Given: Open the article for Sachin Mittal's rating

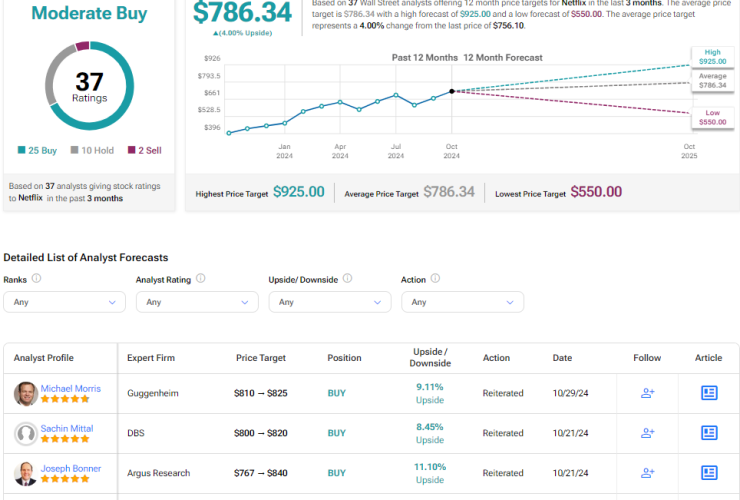Looking at the screenshot, I should point(709,433).
